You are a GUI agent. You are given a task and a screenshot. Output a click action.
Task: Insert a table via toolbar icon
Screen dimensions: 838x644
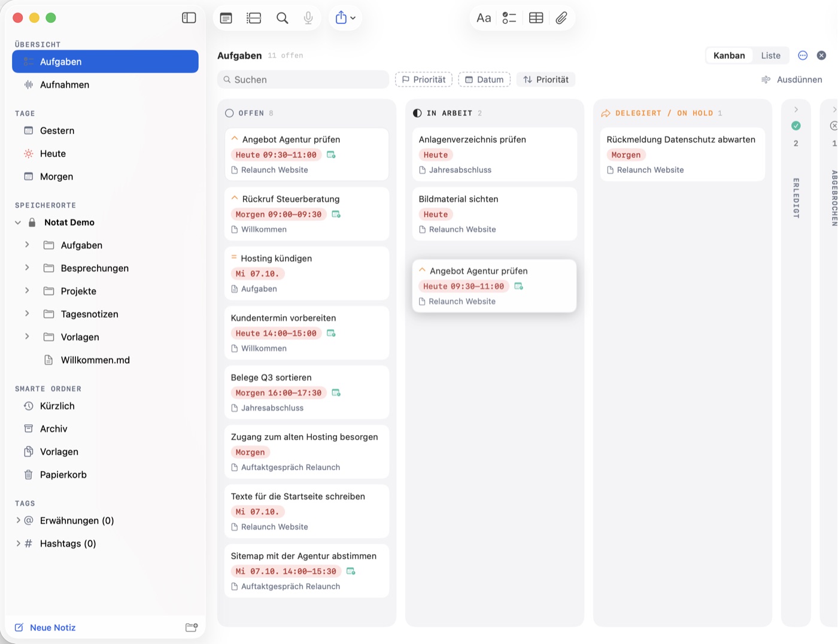[x=536, y=18]
